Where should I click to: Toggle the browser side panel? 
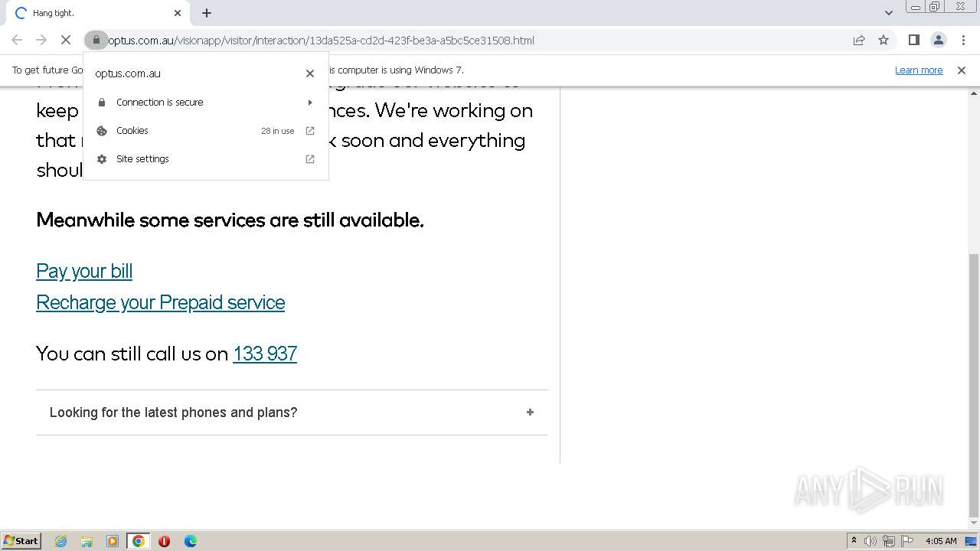(x=913, y=40)
